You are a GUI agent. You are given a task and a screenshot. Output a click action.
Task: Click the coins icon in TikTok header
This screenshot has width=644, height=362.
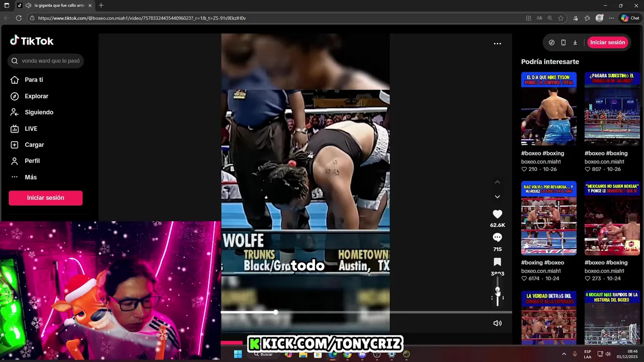click(551, 43)
